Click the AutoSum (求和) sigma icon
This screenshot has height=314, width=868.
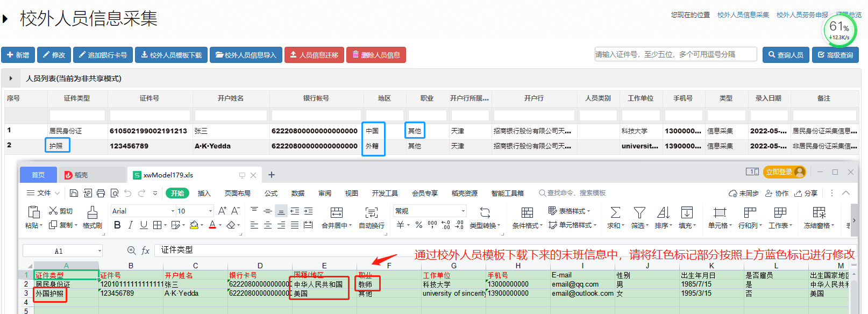(615, 213)
